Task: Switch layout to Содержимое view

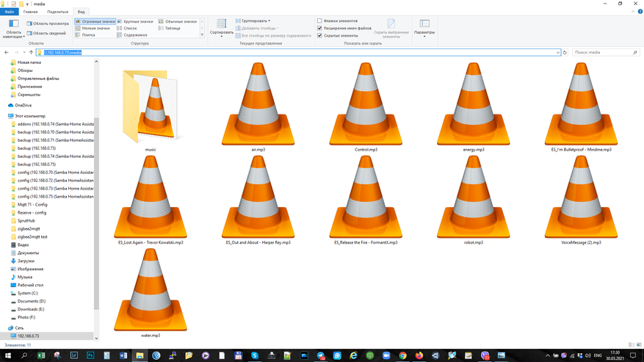Action: (132, 35)
